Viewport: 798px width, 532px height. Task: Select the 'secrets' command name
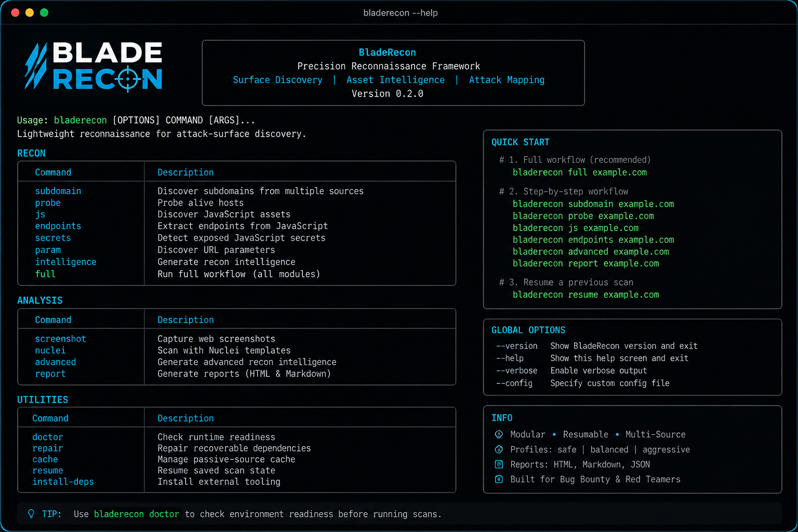coord(53,238)
